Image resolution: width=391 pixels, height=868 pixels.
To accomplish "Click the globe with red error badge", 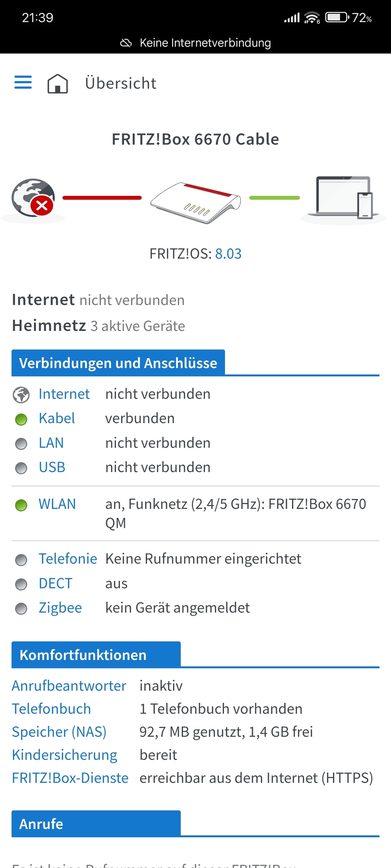I will [33, 198].
